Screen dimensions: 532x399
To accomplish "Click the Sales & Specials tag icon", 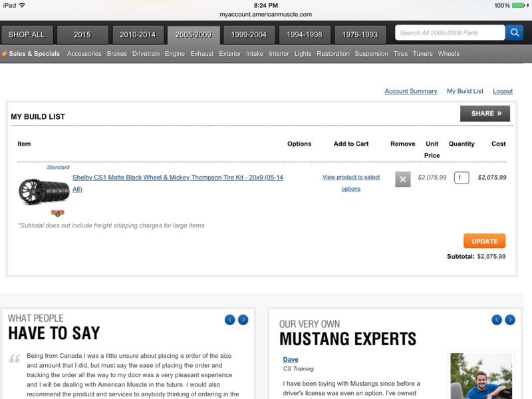I will click(x=5, y=54).
